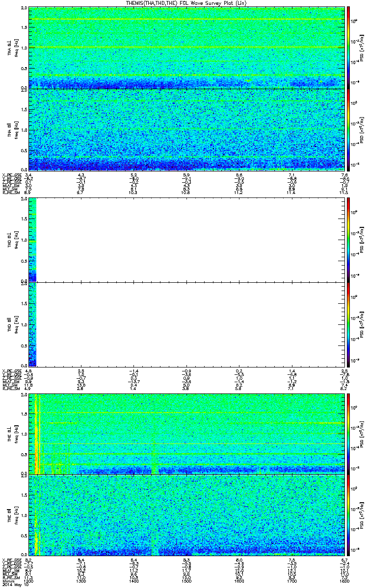Click the plot title THEMIS FGL Wave Survey Plot
The width and height of the screenshot is (368, 588).
pos(187,3)
